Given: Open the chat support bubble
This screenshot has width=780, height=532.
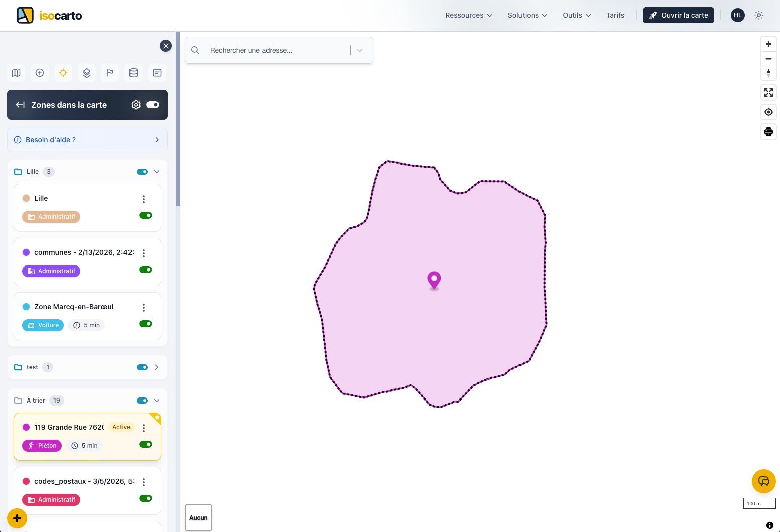Looking at the screenshot, I should point(763,482).
